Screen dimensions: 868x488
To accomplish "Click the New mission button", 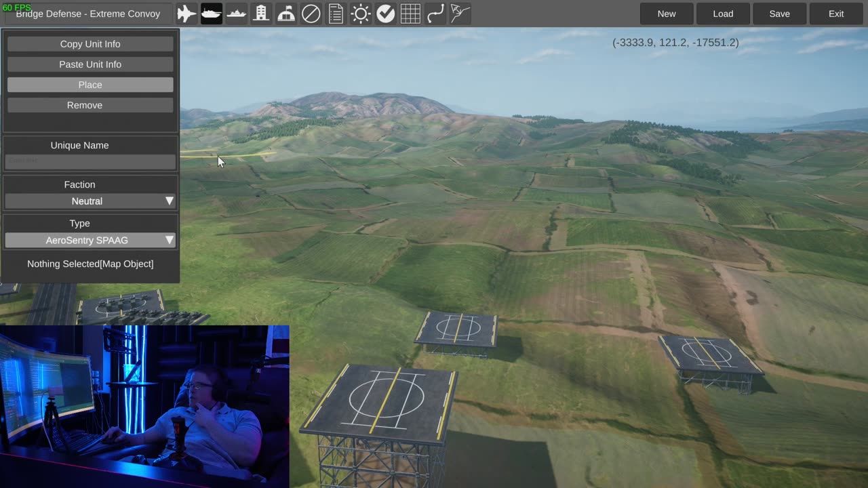I will click(667, 14).
